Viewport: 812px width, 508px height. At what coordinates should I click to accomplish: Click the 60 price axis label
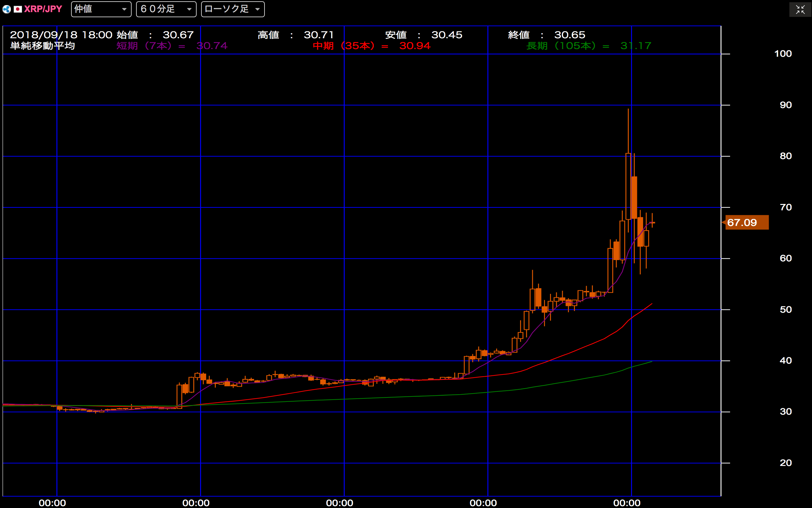click(786, 258)
